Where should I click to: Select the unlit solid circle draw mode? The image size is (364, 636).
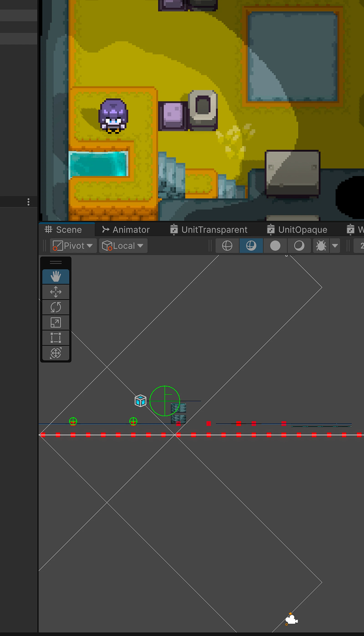[x=275, y=246]
